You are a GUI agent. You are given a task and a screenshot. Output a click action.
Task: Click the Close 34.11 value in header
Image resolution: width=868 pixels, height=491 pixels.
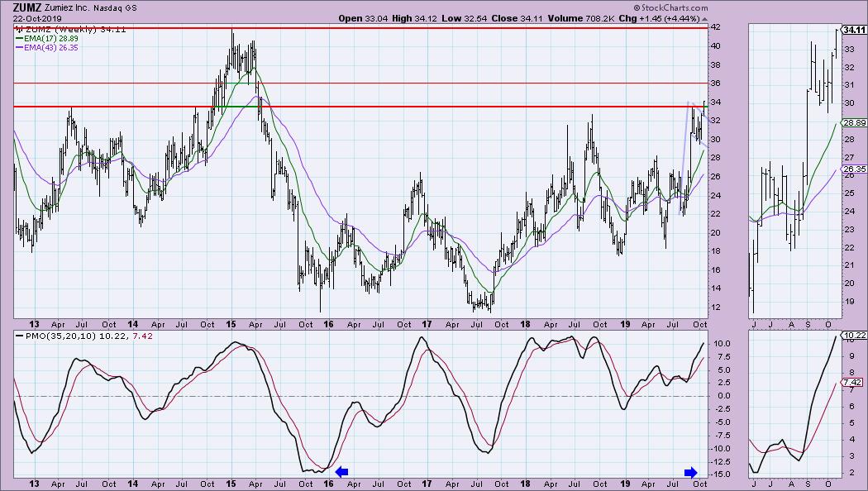(x=515, y=18)
